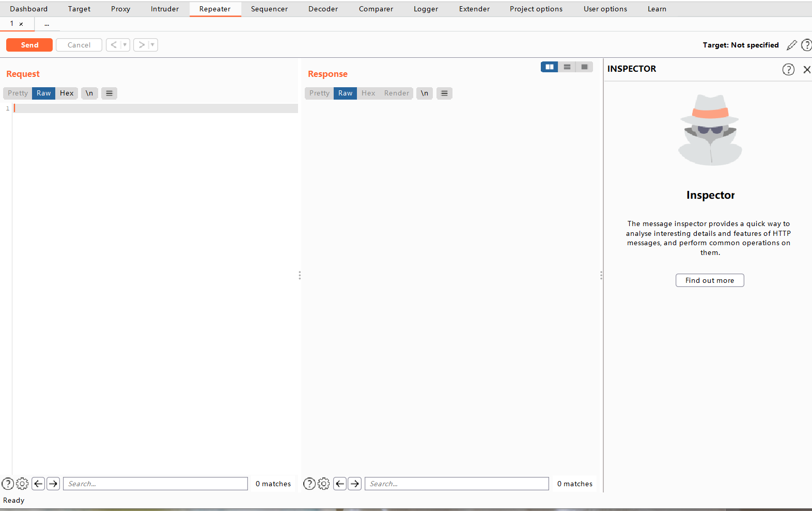Switch request view to Hex

point(67,93)
